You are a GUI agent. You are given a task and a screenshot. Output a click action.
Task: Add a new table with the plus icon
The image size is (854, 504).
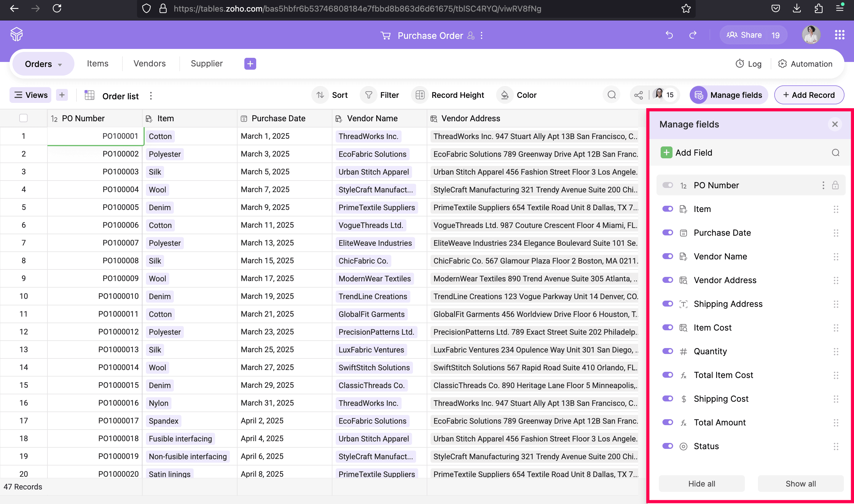(250, 63)
